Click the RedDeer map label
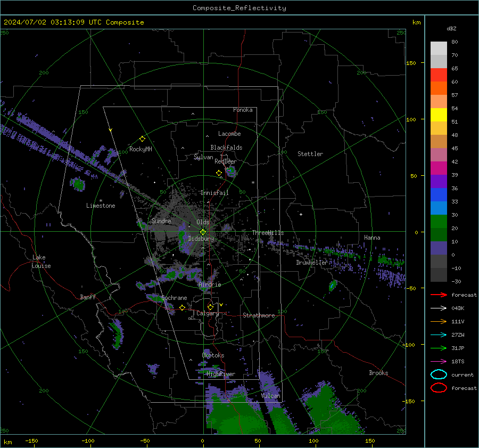 click(226, 161)
